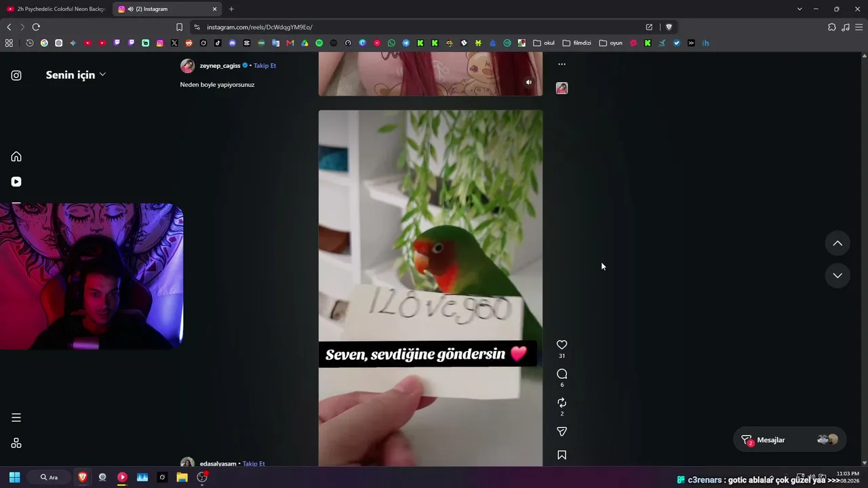The height and width of the screenshot is (488, 868).
Task: Open comments on the parrot reel
Action: (561, 374)
